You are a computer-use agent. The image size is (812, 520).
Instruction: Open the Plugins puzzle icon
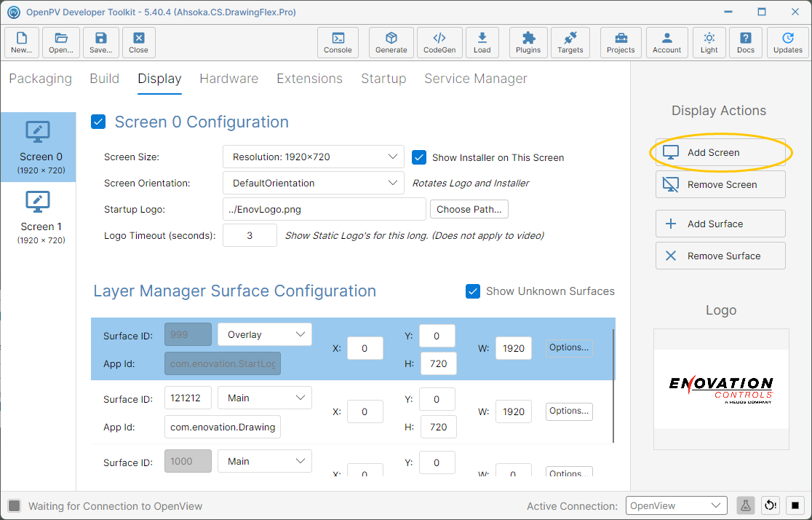coord(528,42)
